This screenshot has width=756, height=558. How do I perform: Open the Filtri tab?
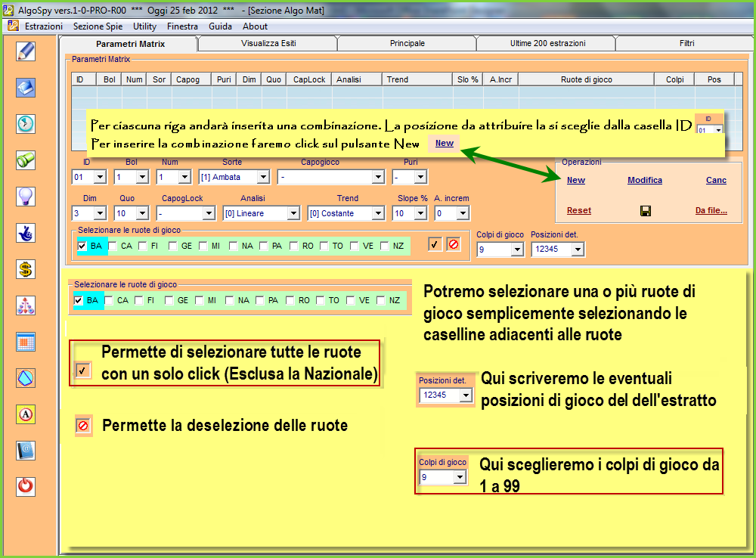(686, 43)
